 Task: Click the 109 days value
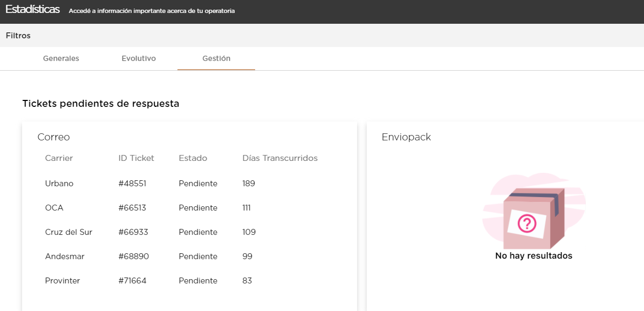click(249, 232)
